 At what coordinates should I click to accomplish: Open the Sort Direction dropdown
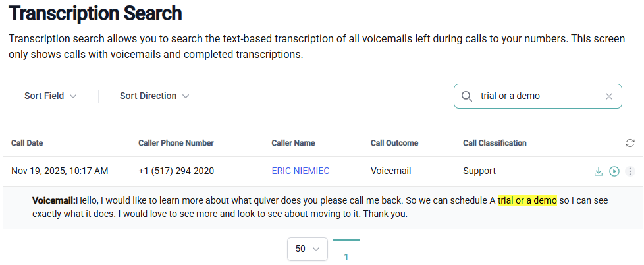(x=155, y=96)
